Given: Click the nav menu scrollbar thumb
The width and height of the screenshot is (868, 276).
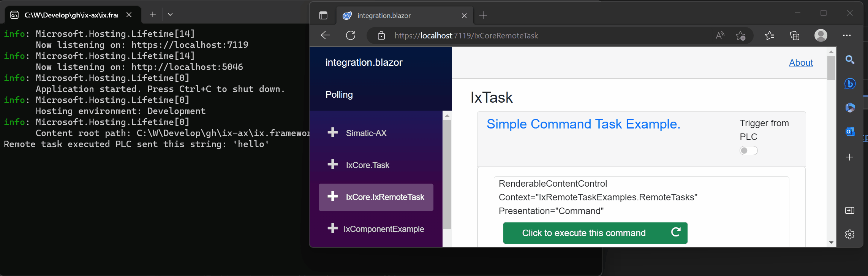Looking at the screenshot, I should pos(447,175).
